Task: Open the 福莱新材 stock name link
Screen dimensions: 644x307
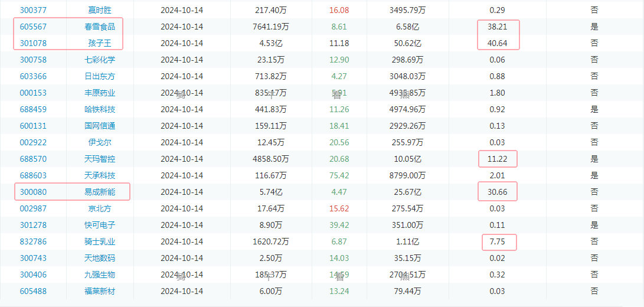Action: pyautogui.click(x=100, y=291)
